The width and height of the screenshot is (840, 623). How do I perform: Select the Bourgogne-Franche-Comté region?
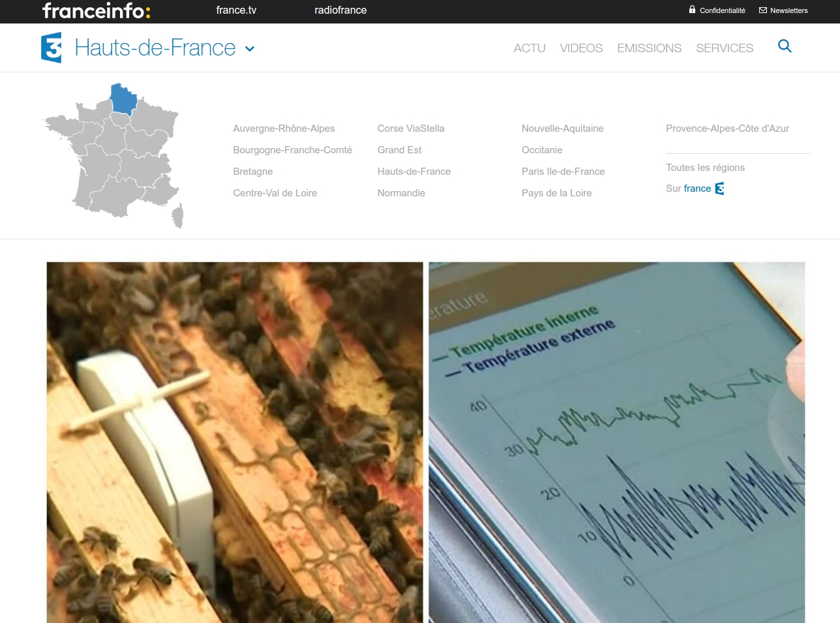(x=292, y=150)
